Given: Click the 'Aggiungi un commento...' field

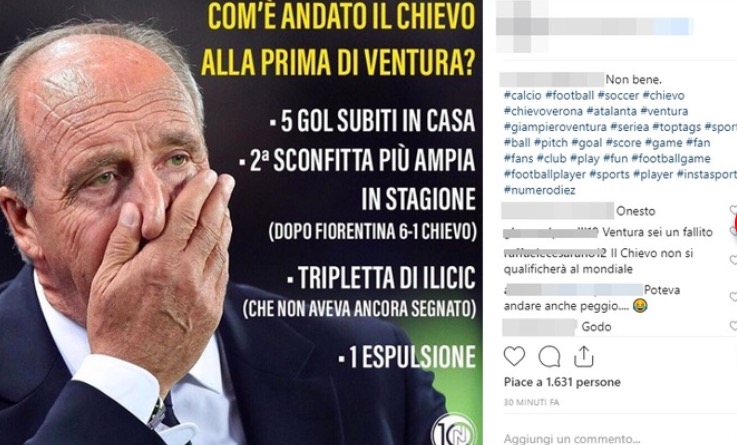Looking at the screenshot, I should (572, 438).
